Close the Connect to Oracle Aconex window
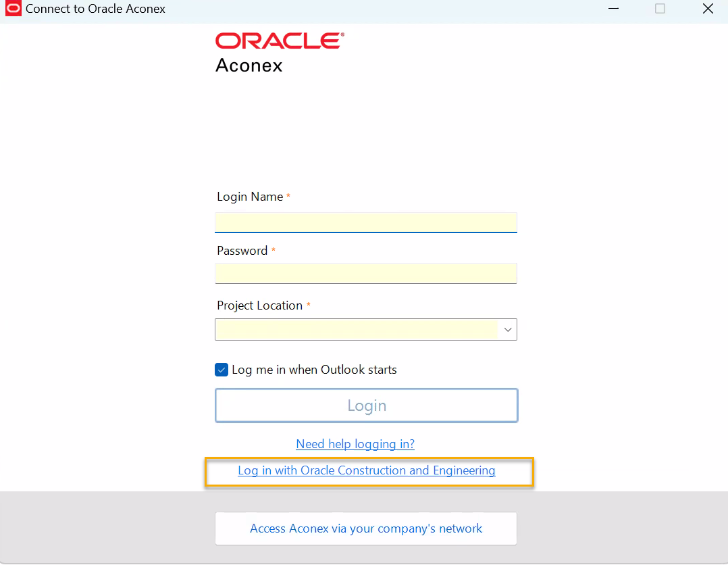728x565 pixels. point(708,9)
